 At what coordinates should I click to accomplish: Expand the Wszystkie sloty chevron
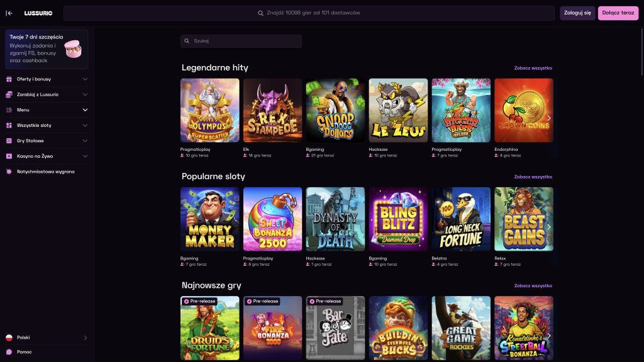[x=85, y=125]
